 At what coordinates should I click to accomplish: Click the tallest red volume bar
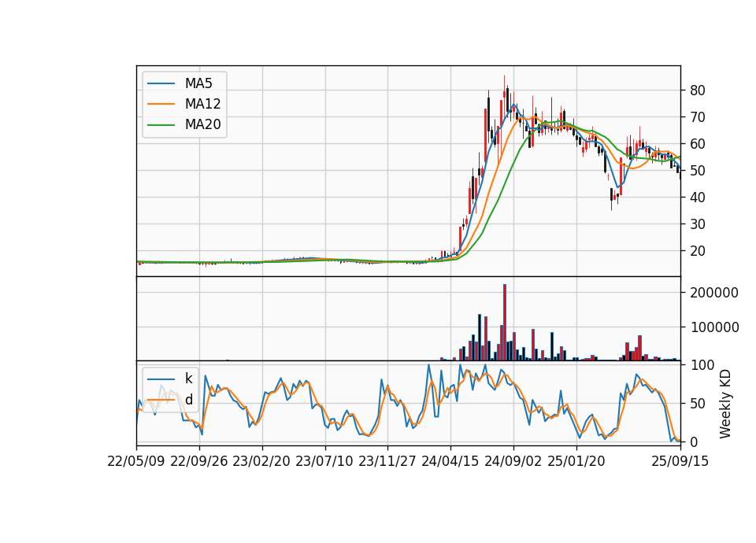(505, 323)
